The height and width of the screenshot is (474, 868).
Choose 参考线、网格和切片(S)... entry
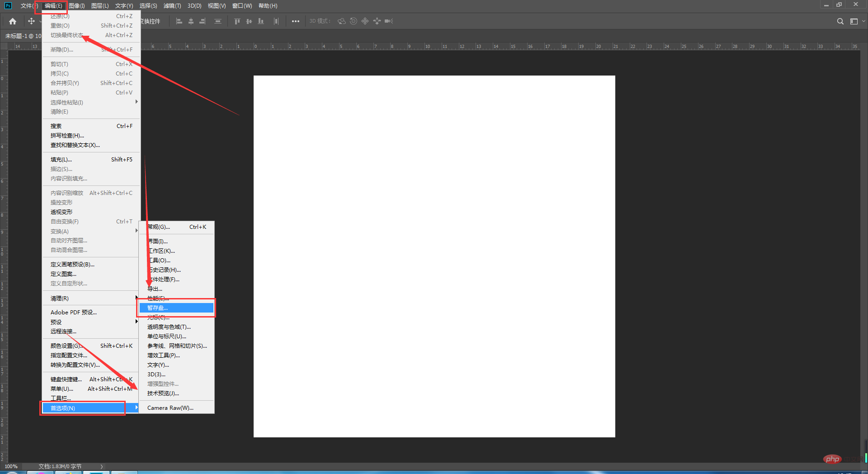pyautogui.click(x=176, y=346)
